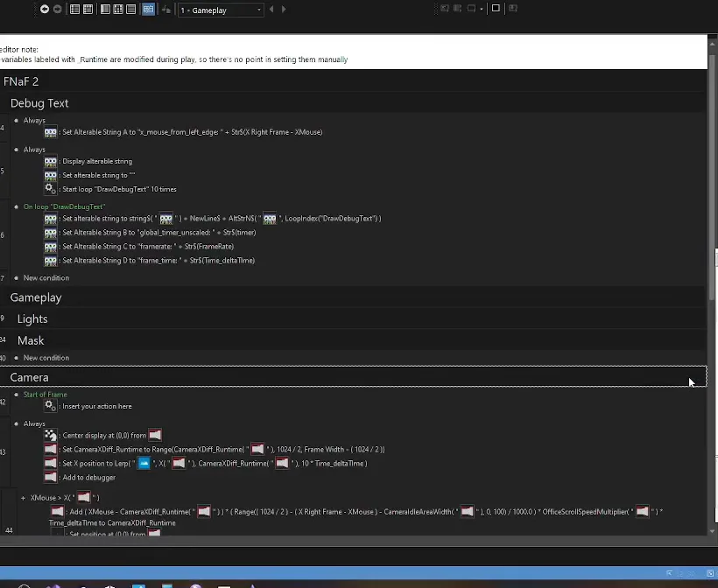
Task: Select the 'Gameplay' group header
Action: (36, 297)
